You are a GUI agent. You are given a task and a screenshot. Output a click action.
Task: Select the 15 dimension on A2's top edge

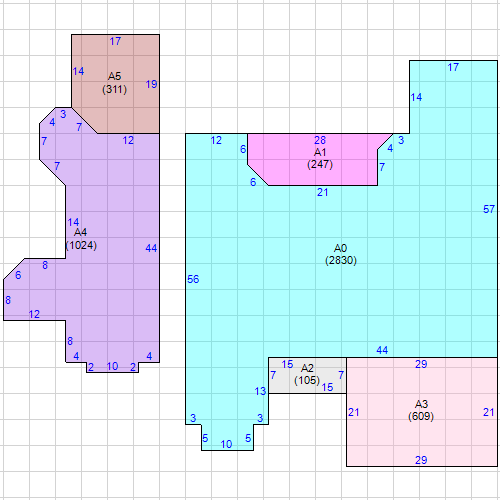coord(287,364)
